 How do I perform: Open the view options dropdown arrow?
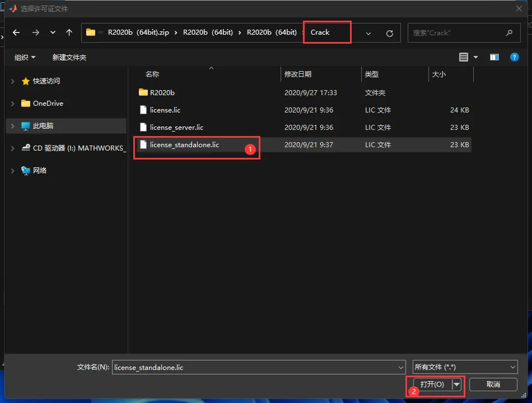[475, 57]
